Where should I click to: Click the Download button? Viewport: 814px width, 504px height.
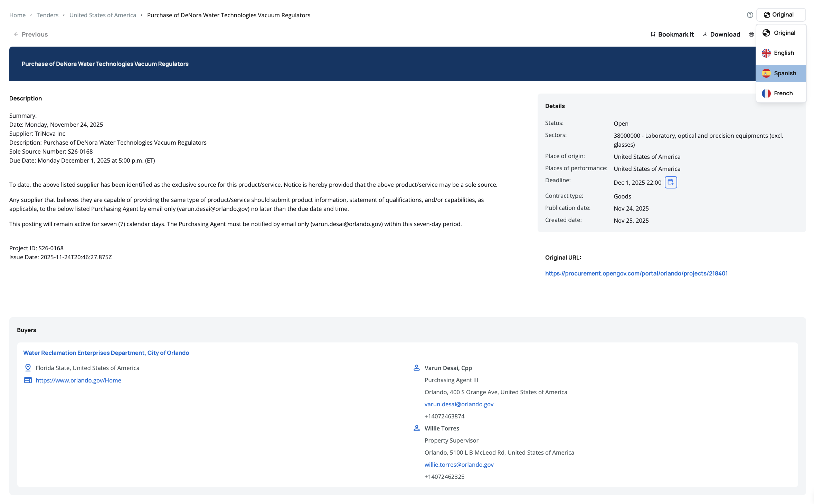tap(721, 34)
